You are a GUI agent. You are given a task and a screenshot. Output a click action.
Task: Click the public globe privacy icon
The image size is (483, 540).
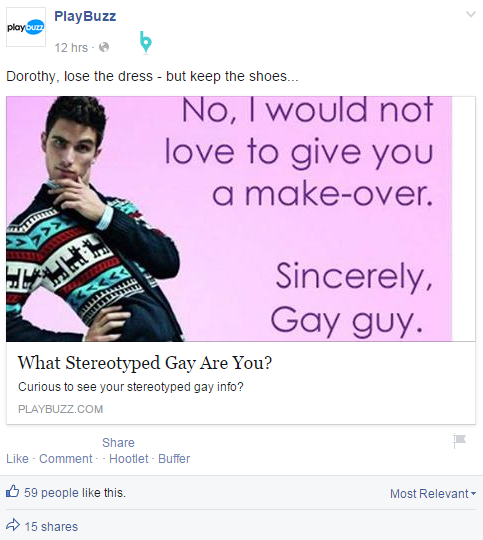pos(104,47)
